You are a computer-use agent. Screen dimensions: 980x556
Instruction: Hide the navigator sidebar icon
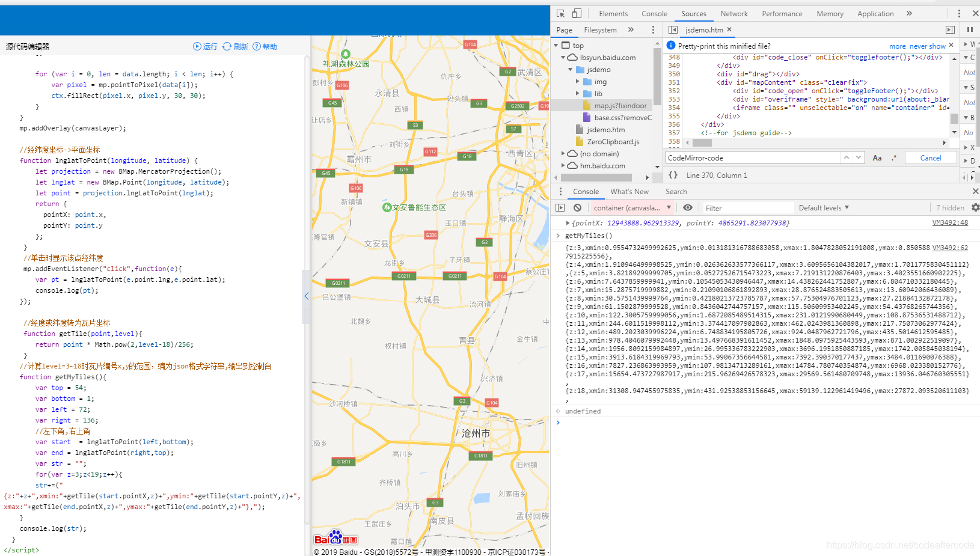tap(673, 29)
